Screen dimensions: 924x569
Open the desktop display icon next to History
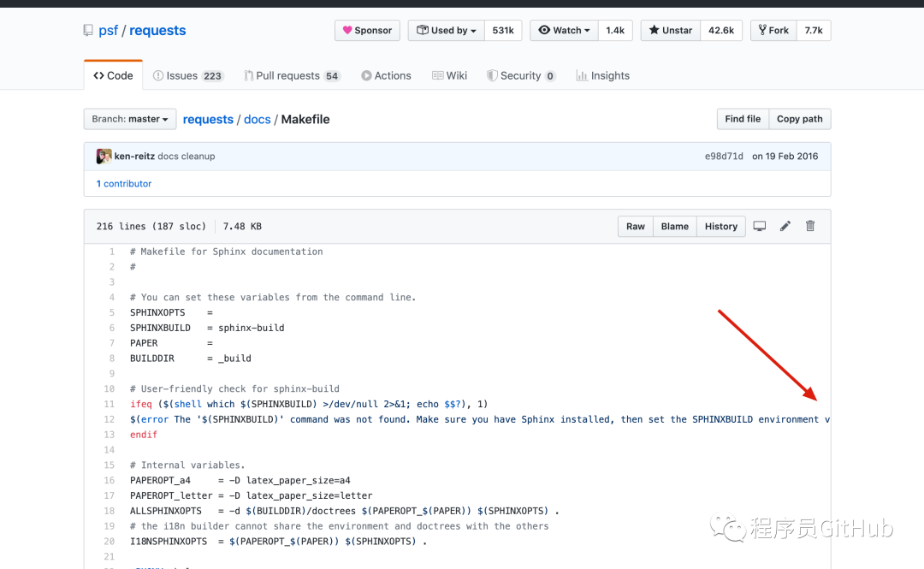pyautogui.click(x=760, y=227)
